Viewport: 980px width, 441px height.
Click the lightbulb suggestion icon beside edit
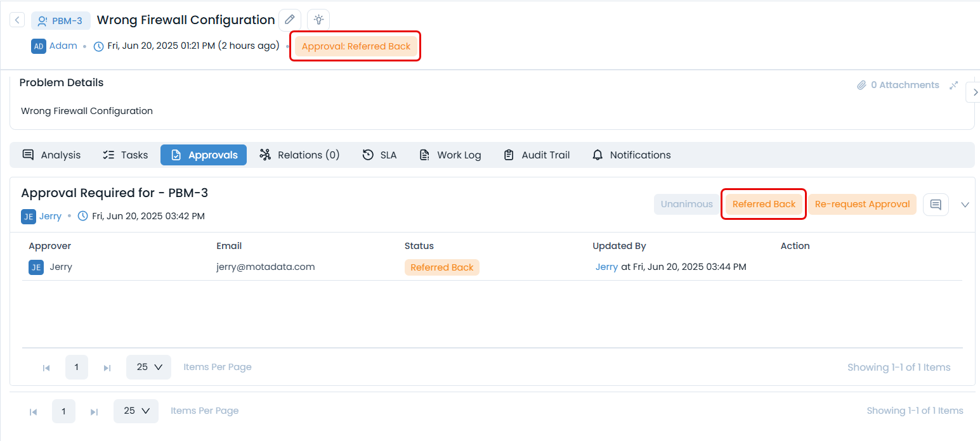tap(318, 20)
